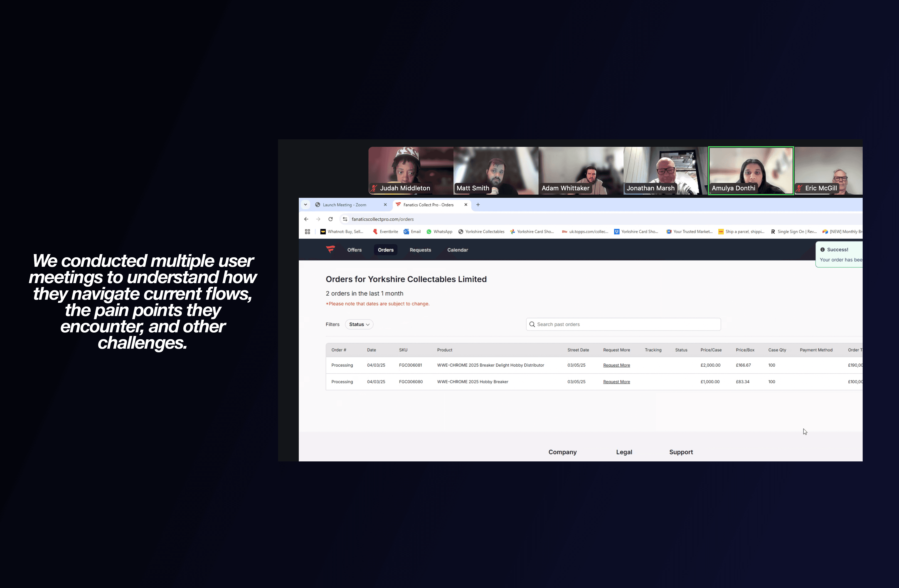
Task: Open the Offers navigation tab
Action: [354, 250]
